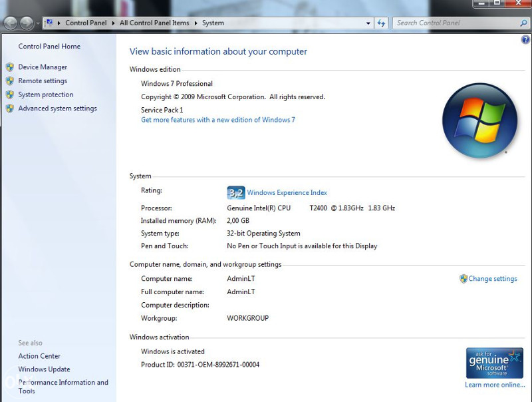Click the shield icon next to Change settings

coord(464,279)
